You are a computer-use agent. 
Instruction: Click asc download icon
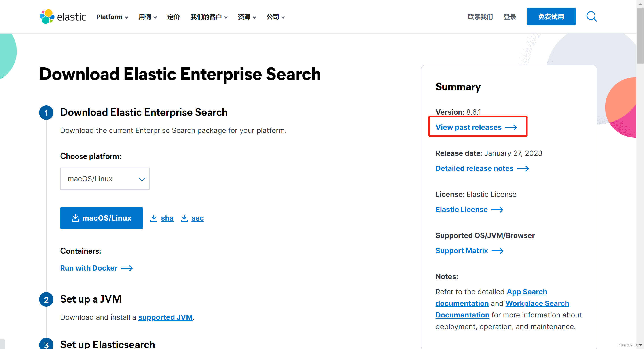[x=184, y=218]
